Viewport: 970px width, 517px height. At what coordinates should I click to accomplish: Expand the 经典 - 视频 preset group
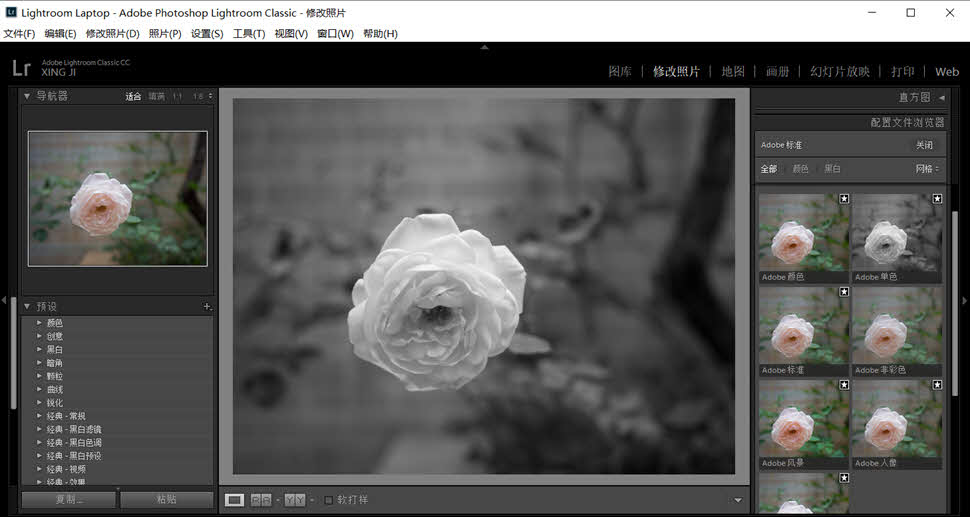pos(40,469)
